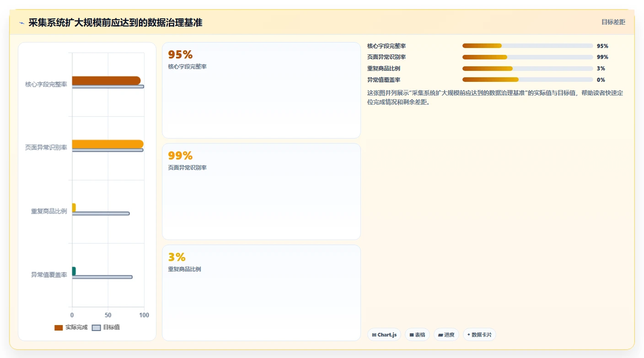Click the 重复商品比例 progress bar
Viewport: 644px width, 358px height.
pyautogui.click(x=527, y=69)
